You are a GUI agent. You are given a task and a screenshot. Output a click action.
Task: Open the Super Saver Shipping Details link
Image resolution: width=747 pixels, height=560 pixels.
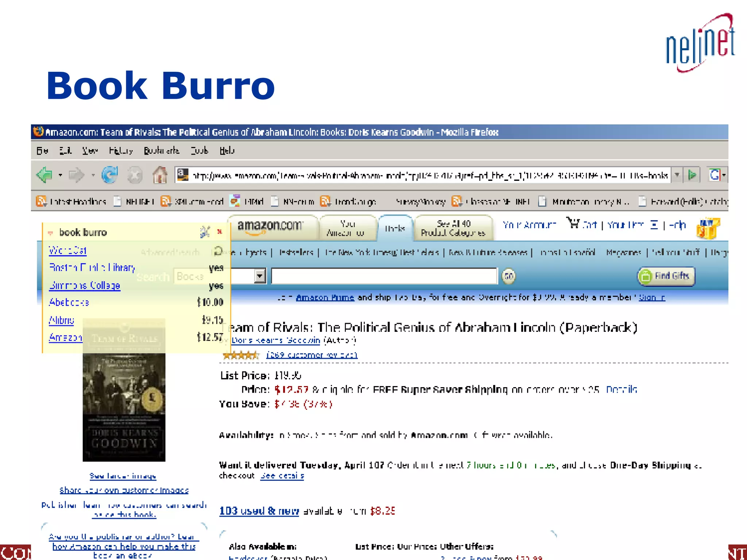tap(622, 390)
